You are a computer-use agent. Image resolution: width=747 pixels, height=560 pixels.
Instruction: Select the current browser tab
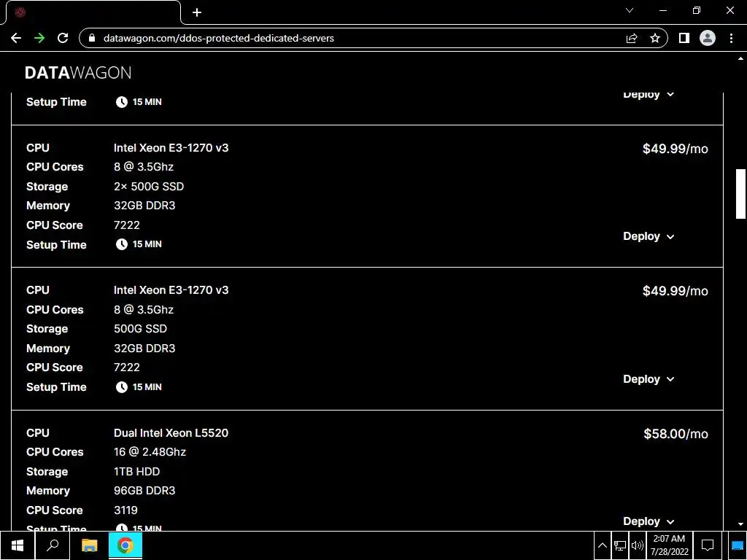coord(93,12)
